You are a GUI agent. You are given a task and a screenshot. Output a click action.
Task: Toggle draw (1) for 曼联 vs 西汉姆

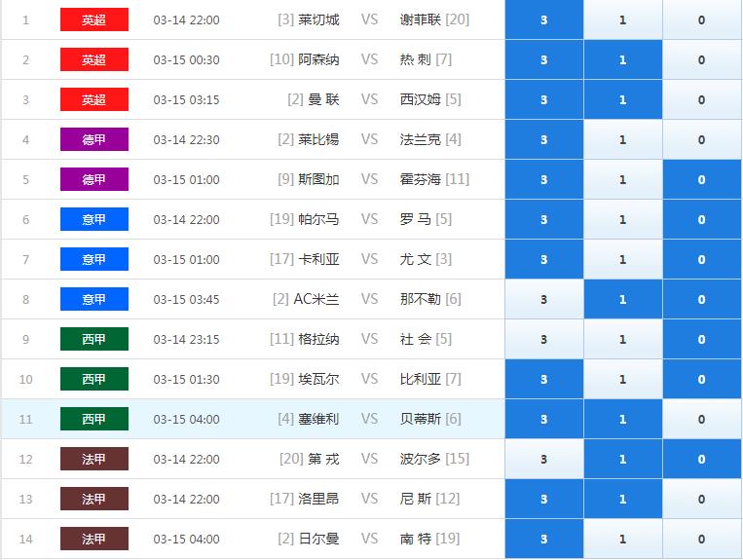[622, 99]
